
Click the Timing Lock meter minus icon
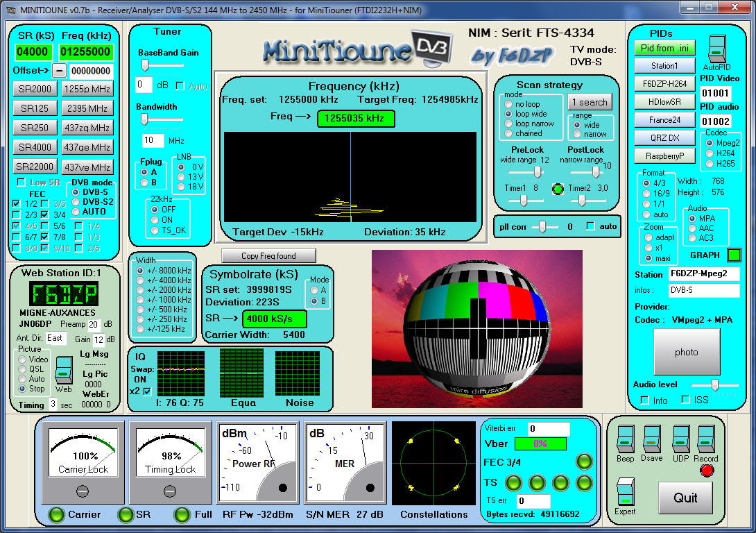170,491
